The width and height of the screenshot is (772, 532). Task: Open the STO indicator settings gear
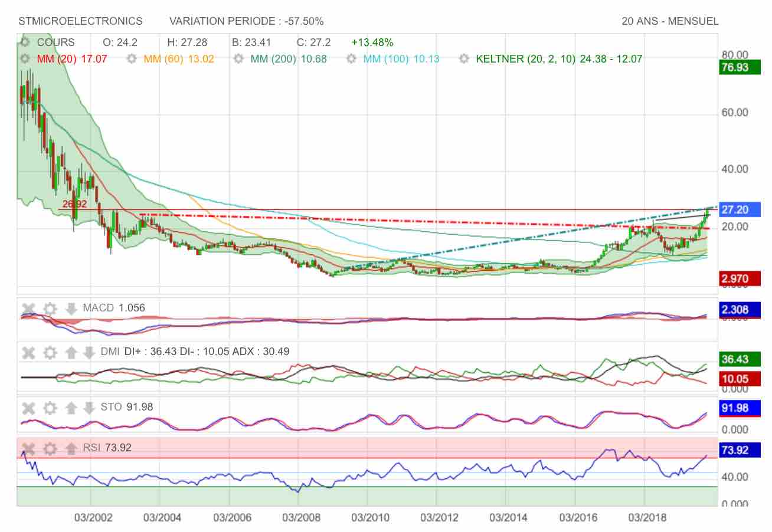[x=50, y=408]
